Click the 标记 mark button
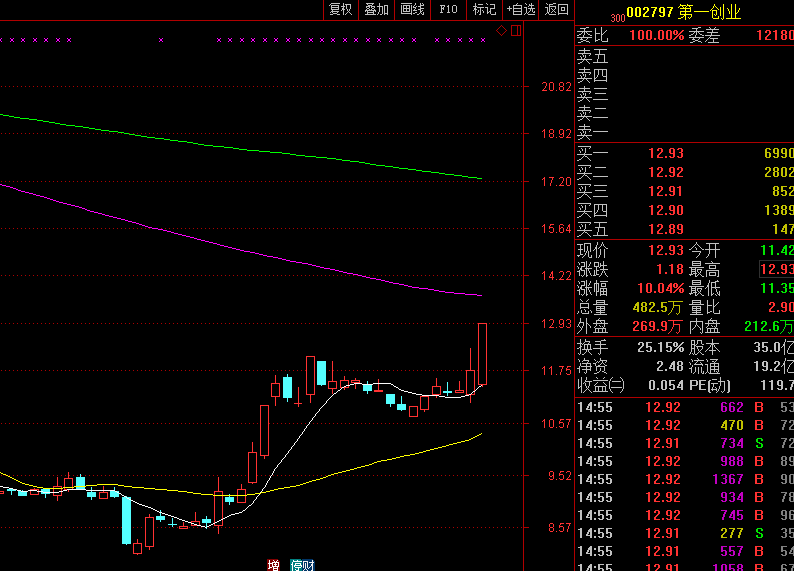The image size is (794, 571). (484, 10)
